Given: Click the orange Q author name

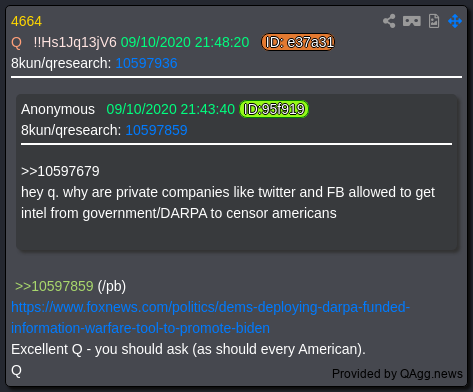Looking at the screenshot, I should pyautogui.click(x=16, y=43).
